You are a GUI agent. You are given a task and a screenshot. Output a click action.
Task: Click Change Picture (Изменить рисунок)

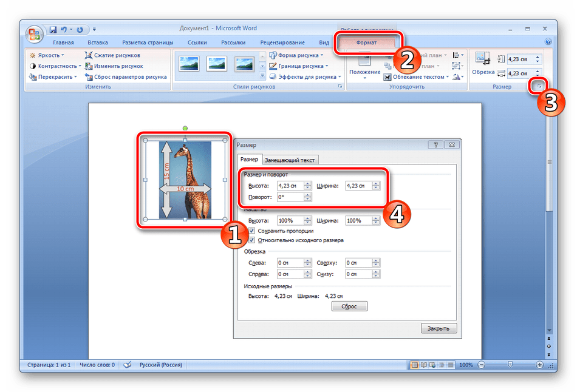(x=114, y=66)
